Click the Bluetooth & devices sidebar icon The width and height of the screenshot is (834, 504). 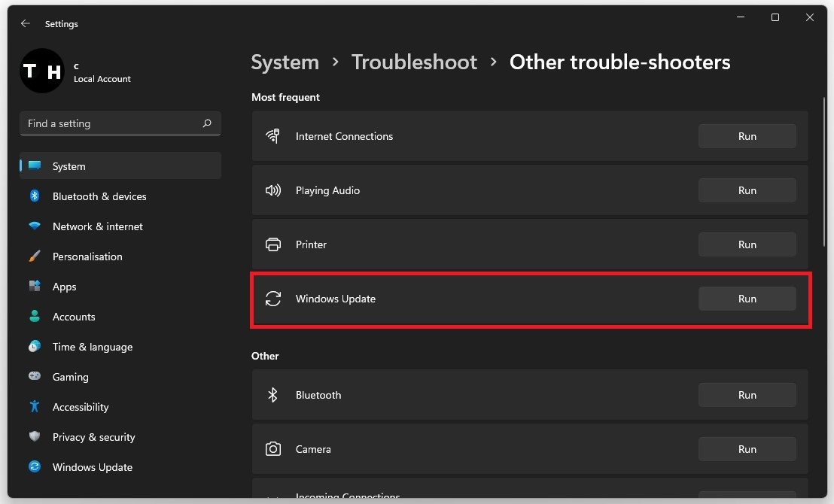coord(35,196)
